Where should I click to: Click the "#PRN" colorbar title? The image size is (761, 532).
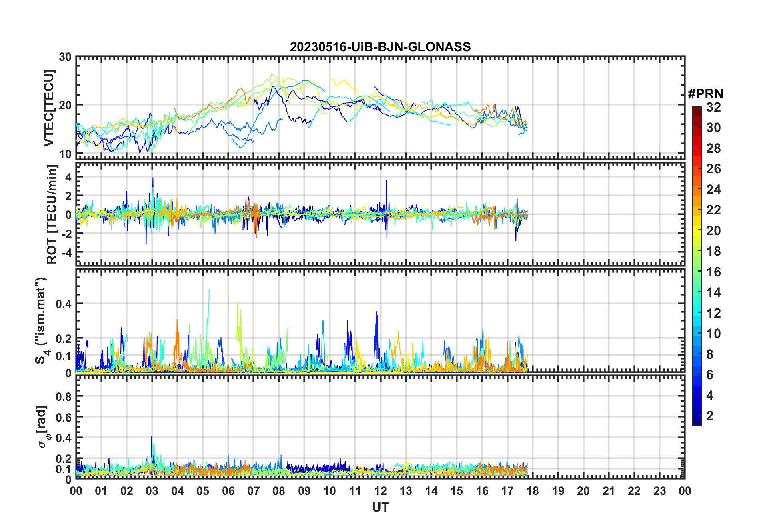point(705,94)
